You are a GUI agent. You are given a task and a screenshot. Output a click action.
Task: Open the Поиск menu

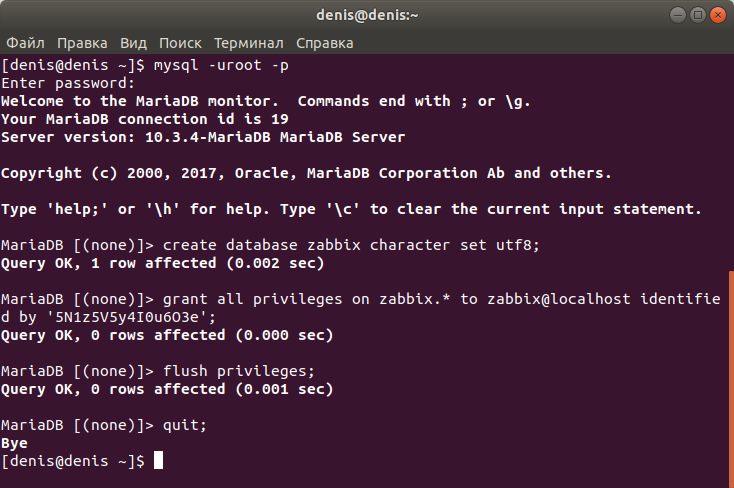[x=180, y=43]
